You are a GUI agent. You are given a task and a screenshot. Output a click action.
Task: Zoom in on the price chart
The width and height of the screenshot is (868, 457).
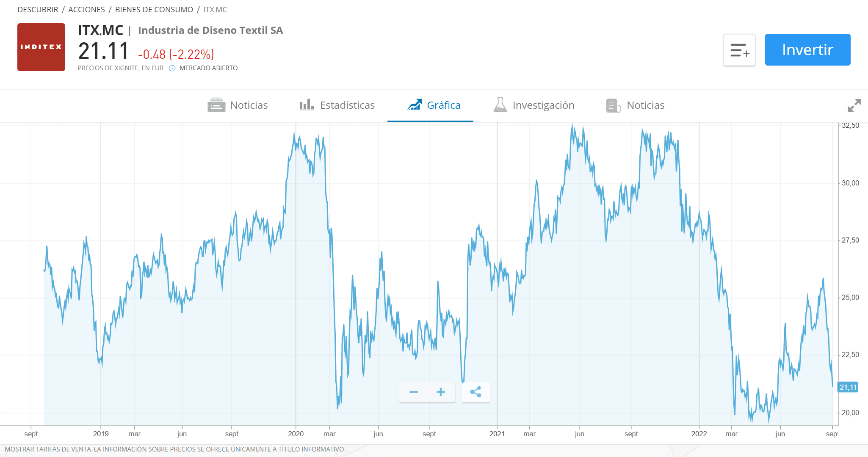tap(441, 392)
